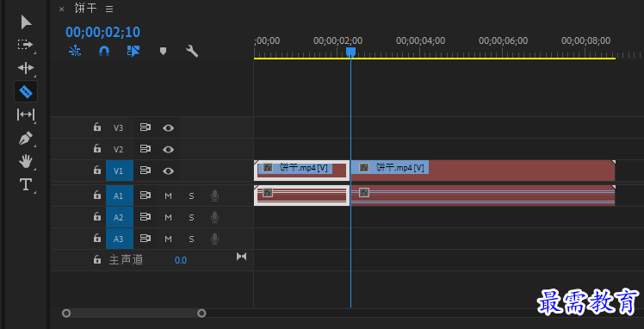Click the blue playhead marker on ruler
644x329 pixels.
click(350, 52)
